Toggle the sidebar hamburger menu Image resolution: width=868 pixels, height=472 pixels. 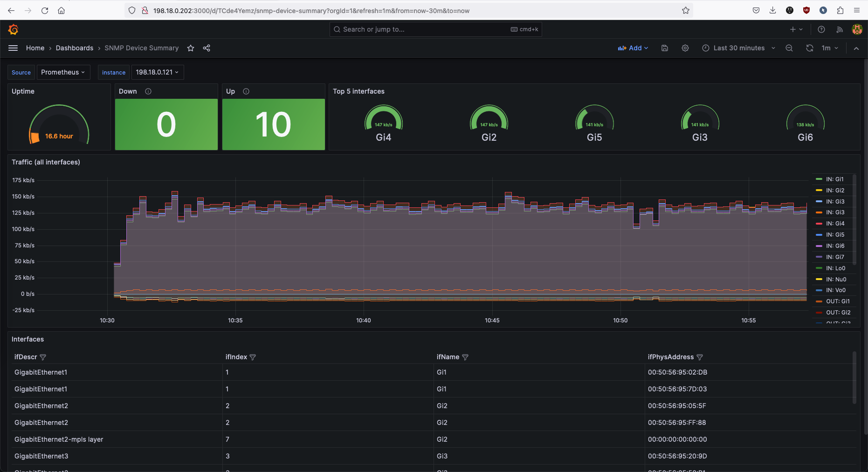tap(13, 48)
